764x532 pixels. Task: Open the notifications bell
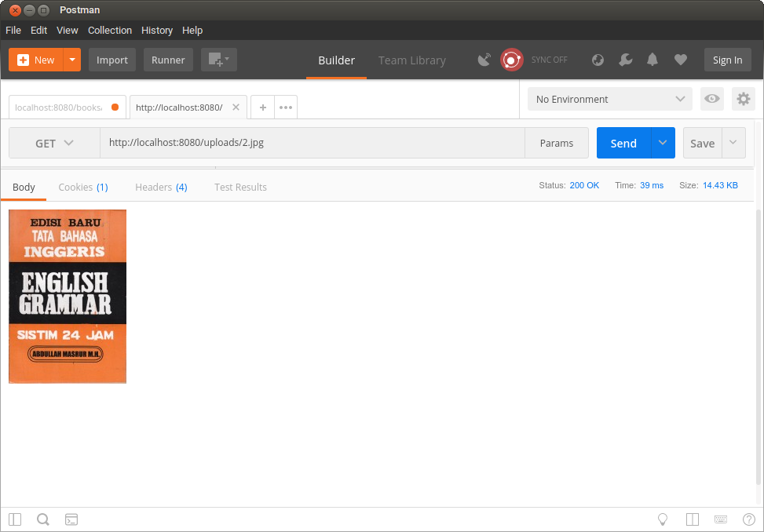tap(653, 60)
